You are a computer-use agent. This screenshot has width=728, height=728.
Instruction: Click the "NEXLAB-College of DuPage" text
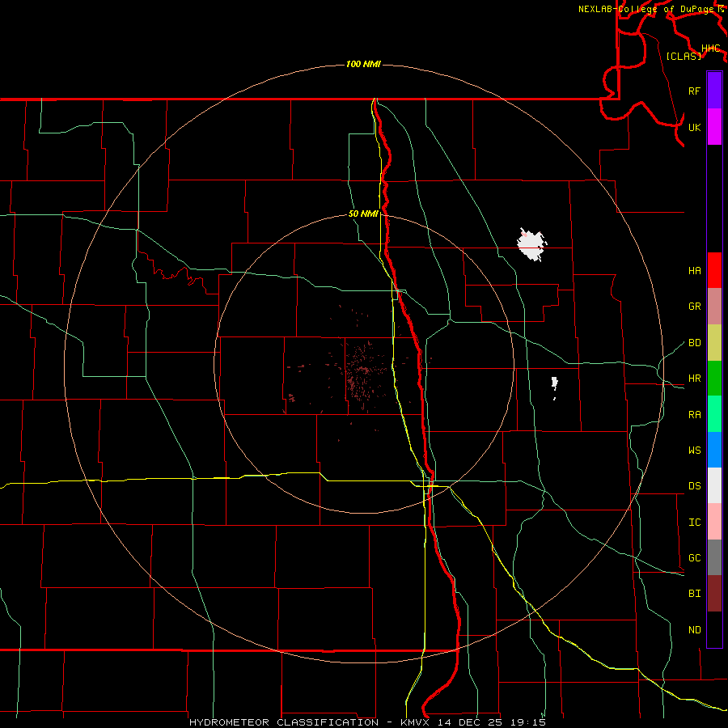click(x=646, y=9)
